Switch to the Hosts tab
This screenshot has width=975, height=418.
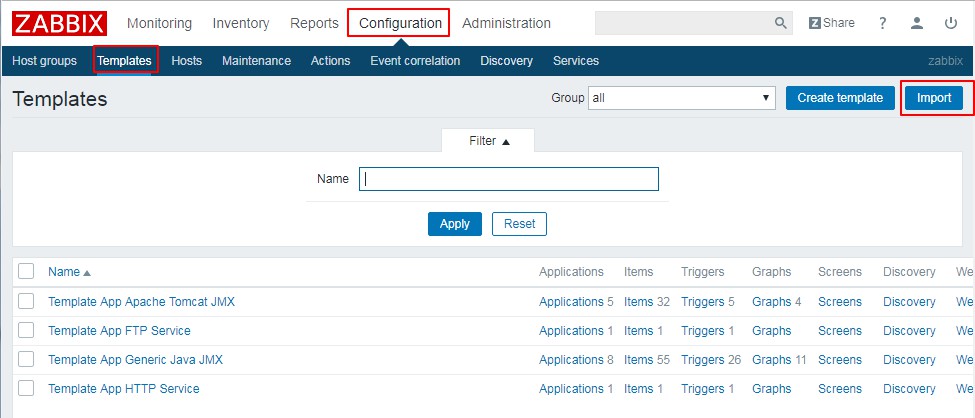pyautogui.click(x=186, y=61)
